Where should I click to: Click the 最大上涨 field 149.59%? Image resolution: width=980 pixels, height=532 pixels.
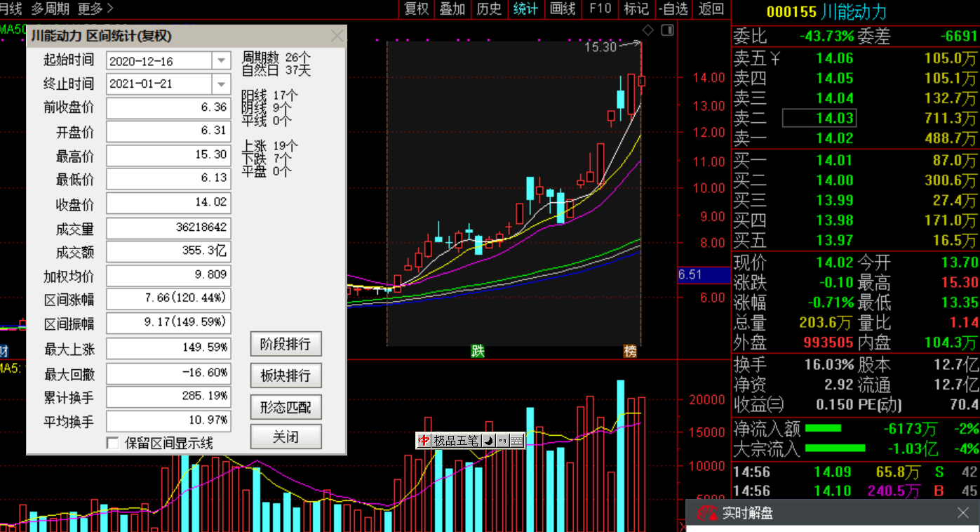(168, 348)
